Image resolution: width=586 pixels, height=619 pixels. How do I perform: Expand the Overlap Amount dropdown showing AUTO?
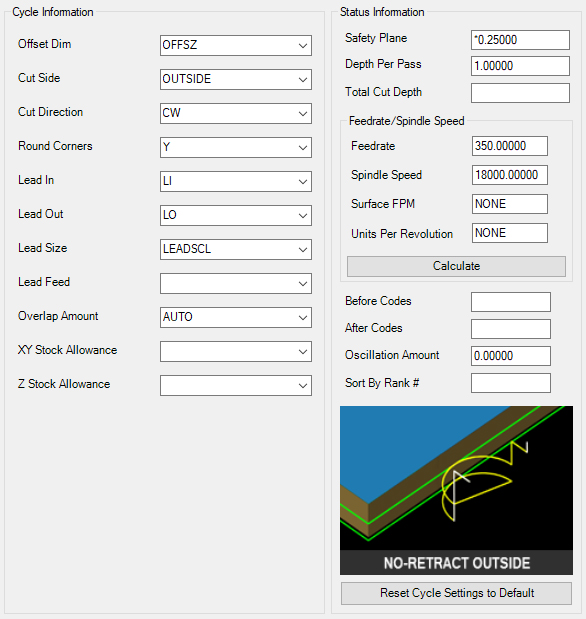(x=236, y=317)
